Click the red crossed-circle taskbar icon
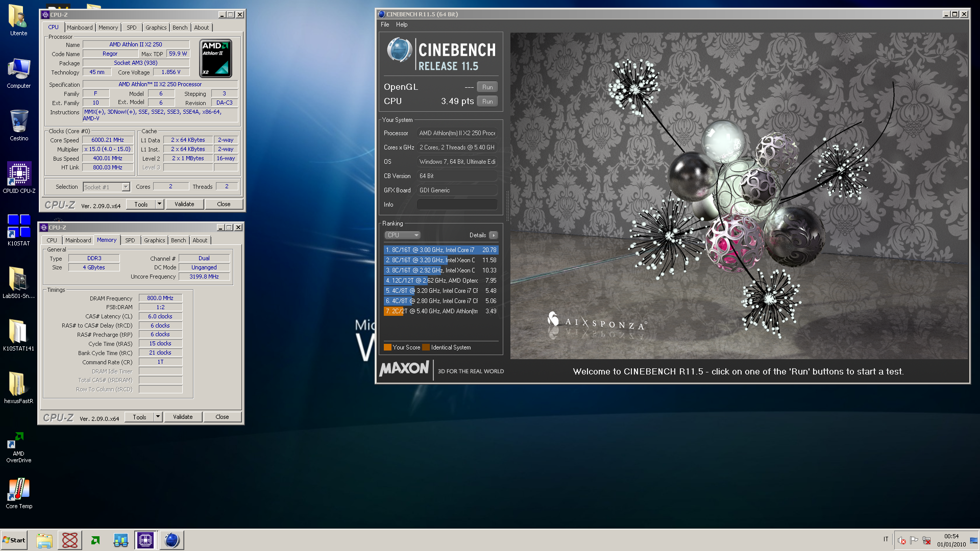 pyautogui.click(x=70, y=540)
